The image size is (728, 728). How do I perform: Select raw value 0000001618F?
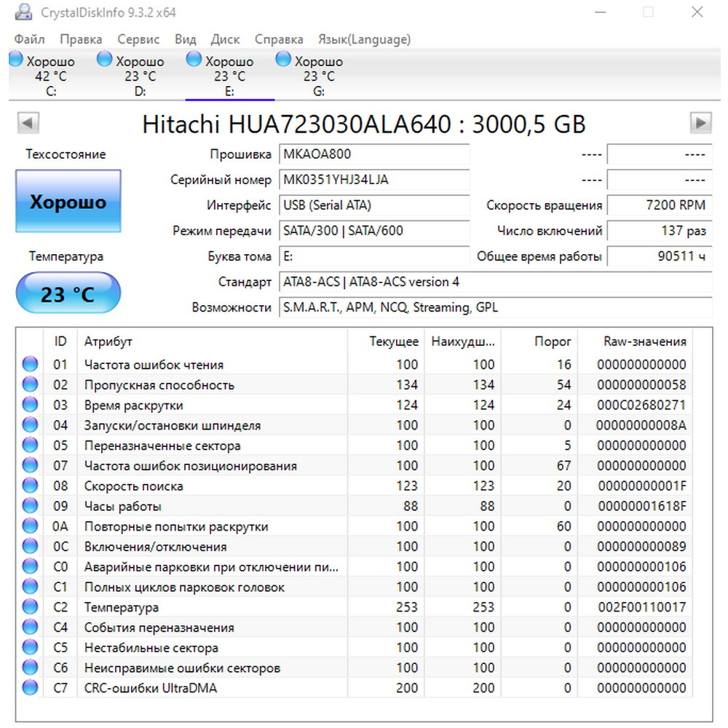pyautogui.click(x=642, y=506)
